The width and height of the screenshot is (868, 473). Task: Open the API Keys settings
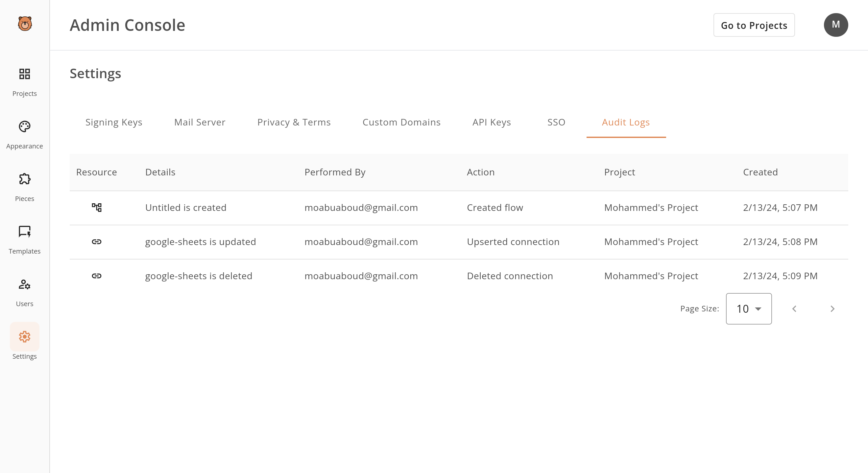pos(492,122)
